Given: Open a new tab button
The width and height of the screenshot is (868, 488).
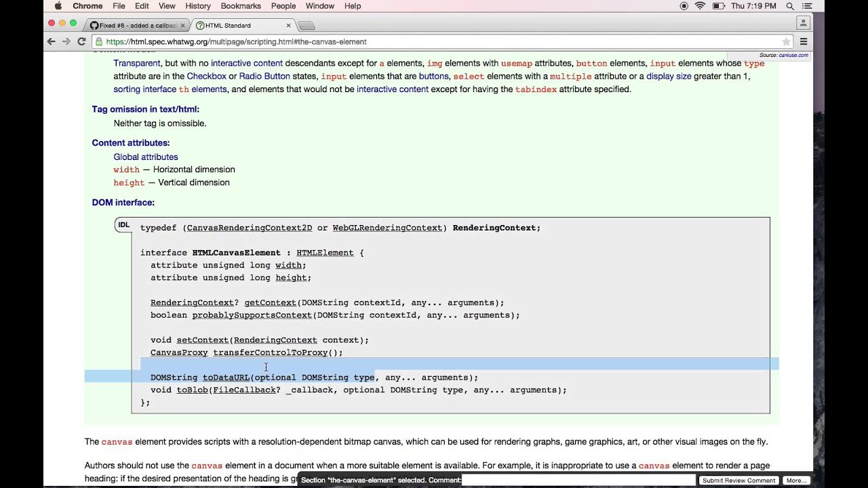Looking at the screenshot, I should [307, 26].
